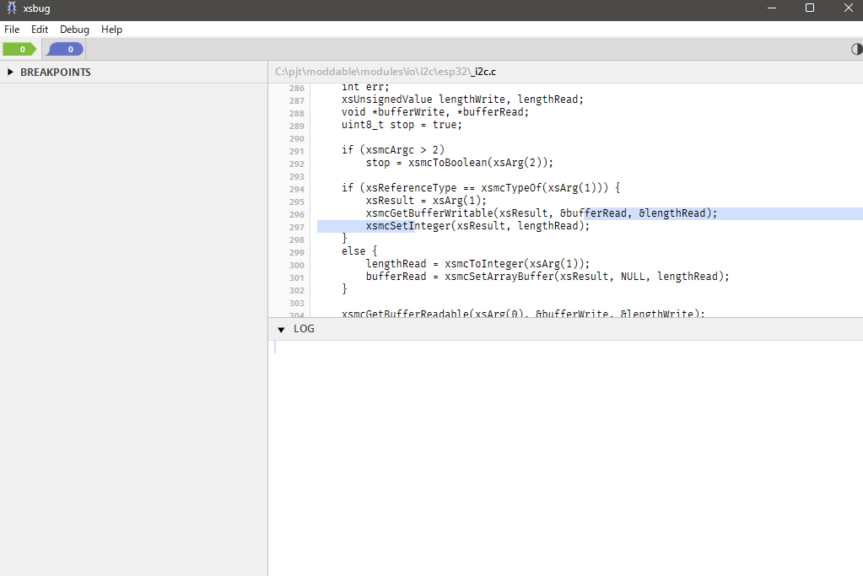Click line number 300 in the gutter
The image size is (863, 576).
[297, 264]
